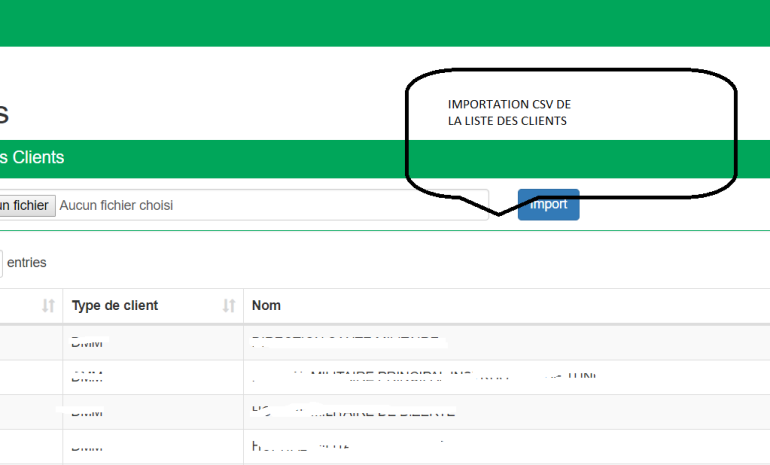Viewport: 770px width, 465px height.
Task: Click the 'IMPORTATION CSV' callout text
Action: tap(509, 113)
